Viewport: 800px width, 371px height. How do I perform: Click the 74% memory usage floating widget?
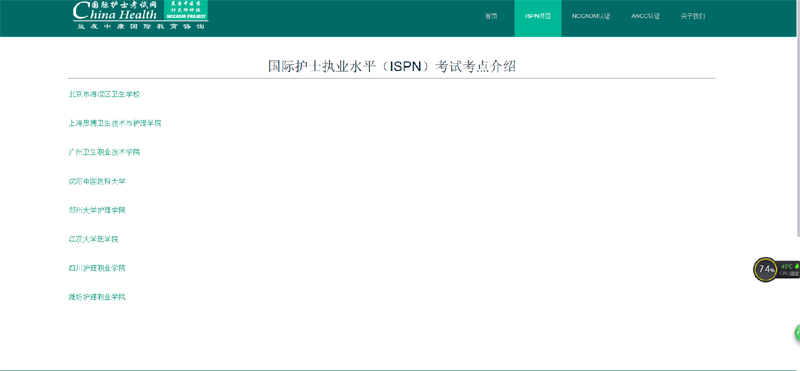[765, 269]
